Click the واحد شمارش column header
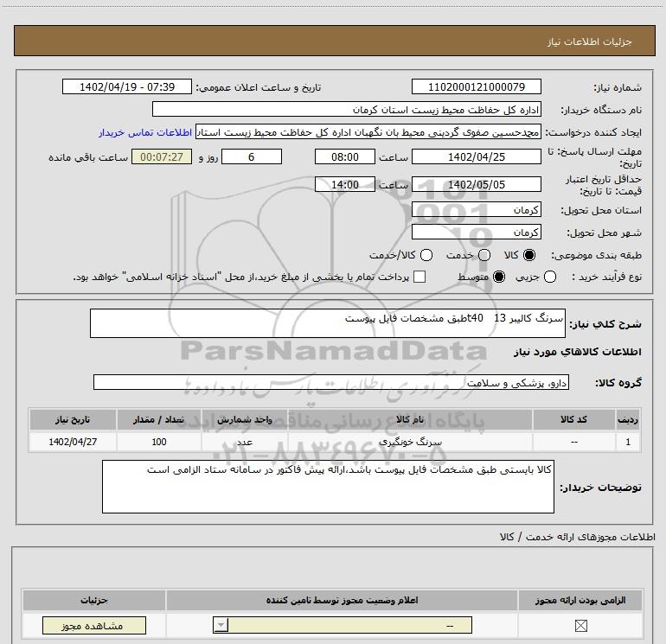666x644 pixels. [245, 419]
